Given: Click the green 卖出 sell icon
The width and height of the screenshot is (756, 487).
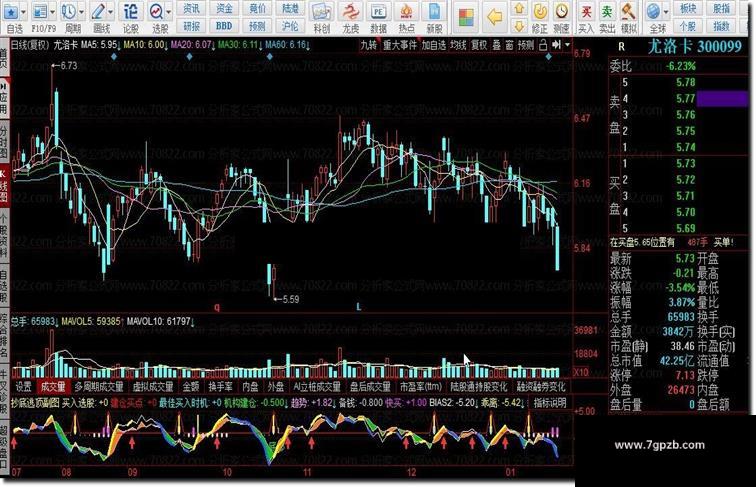Looking at the screenshot, I should pyautogui.click(x=607, y=12).
